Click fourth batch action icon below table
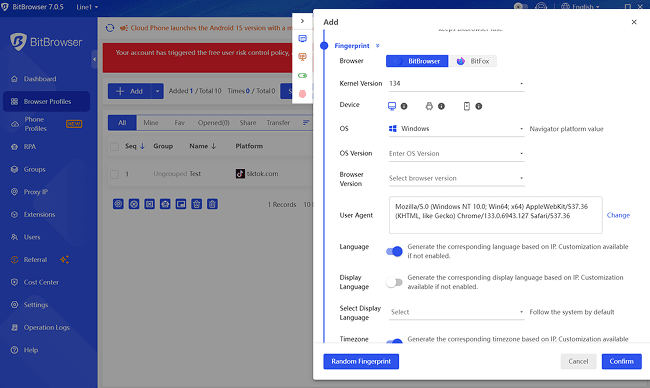Screen dimensions: 650x388 coord(165,204)
